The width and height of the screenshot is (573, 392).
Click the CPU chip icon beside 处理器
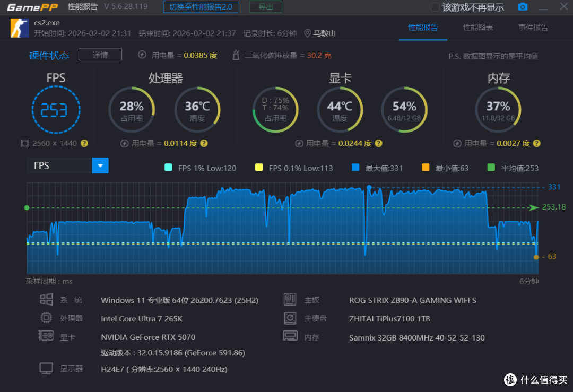point(46,318)
